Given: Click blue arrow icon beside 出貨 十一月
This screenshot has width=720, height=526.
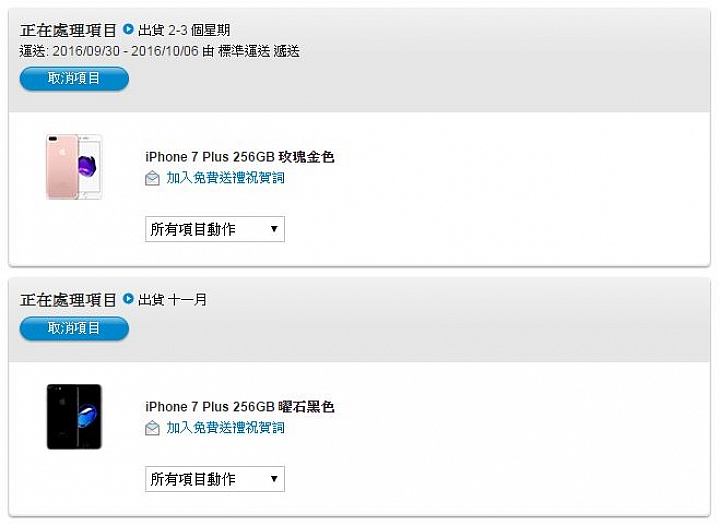Looking at the screenshot, I should coord(128,299).
